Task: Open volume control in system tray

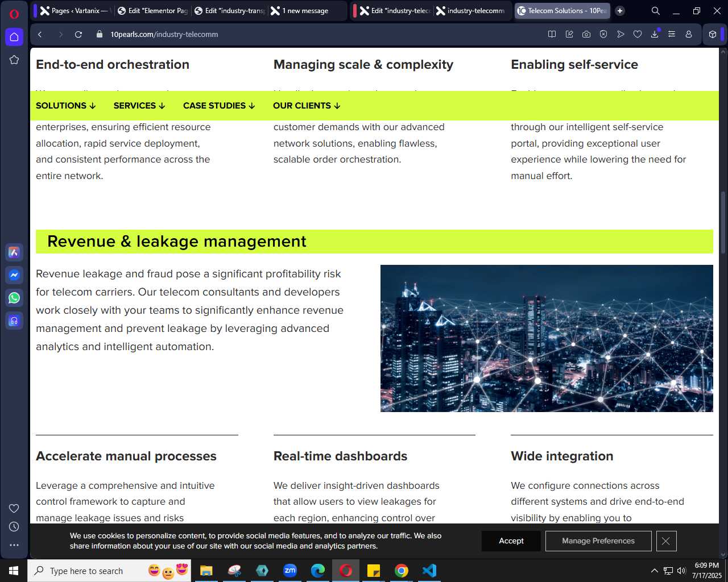Action: click(x=681, y=571)
